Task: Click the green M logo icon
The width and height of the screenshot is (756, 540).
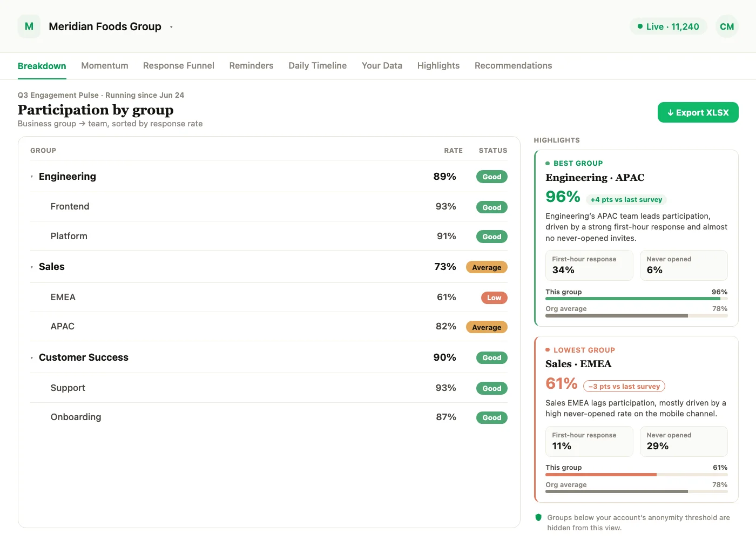Action: click(29, 26)
